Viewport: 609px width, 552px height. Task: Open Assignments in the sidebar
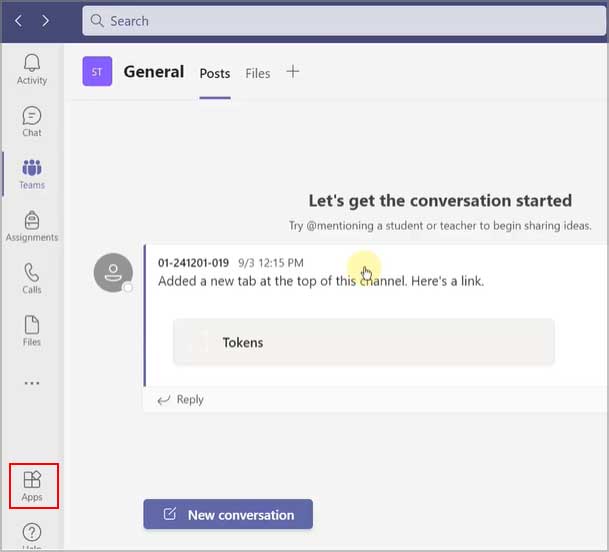pos(32,226)
